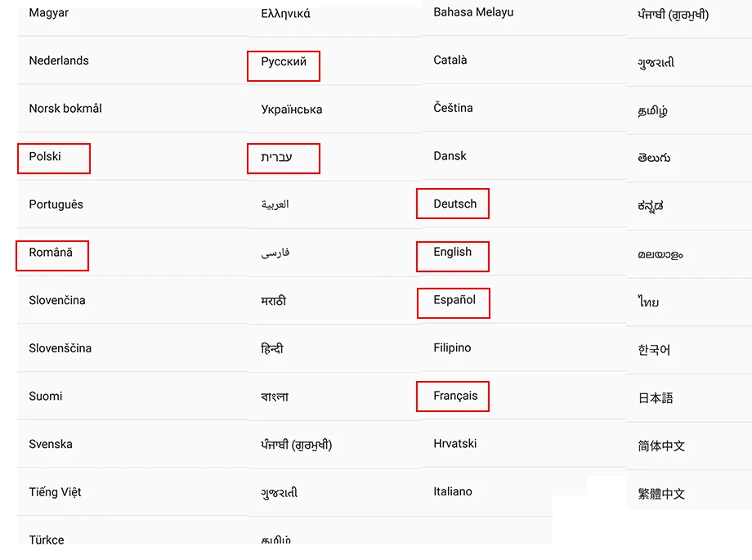Screen dimensions: 752x560
Task: Choose the Українська language option
Action: click(x=292, y=110)
